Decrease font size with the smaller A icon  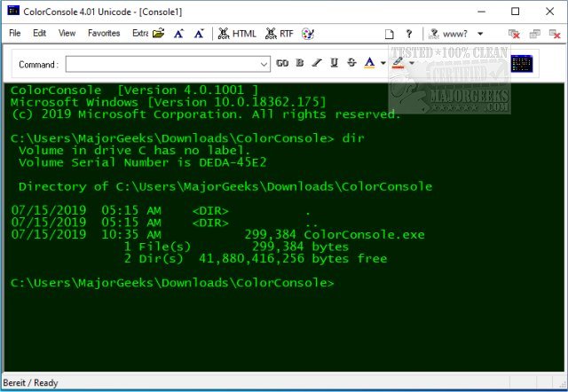198,34
